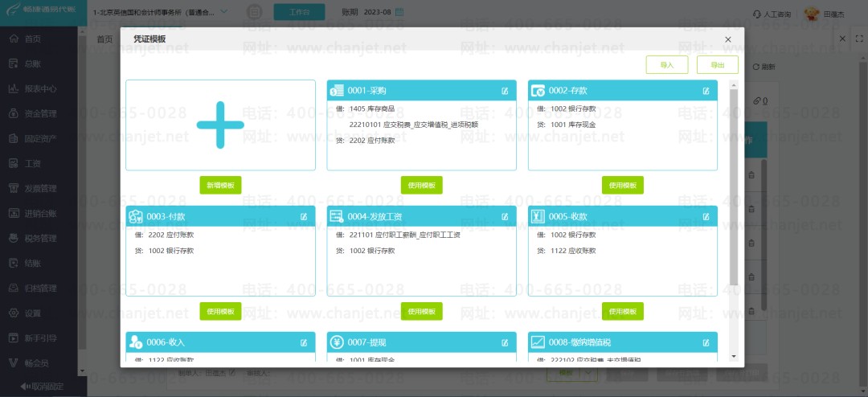
Task: Use the 0005-收款 template
Action: (x=623, y=311)
